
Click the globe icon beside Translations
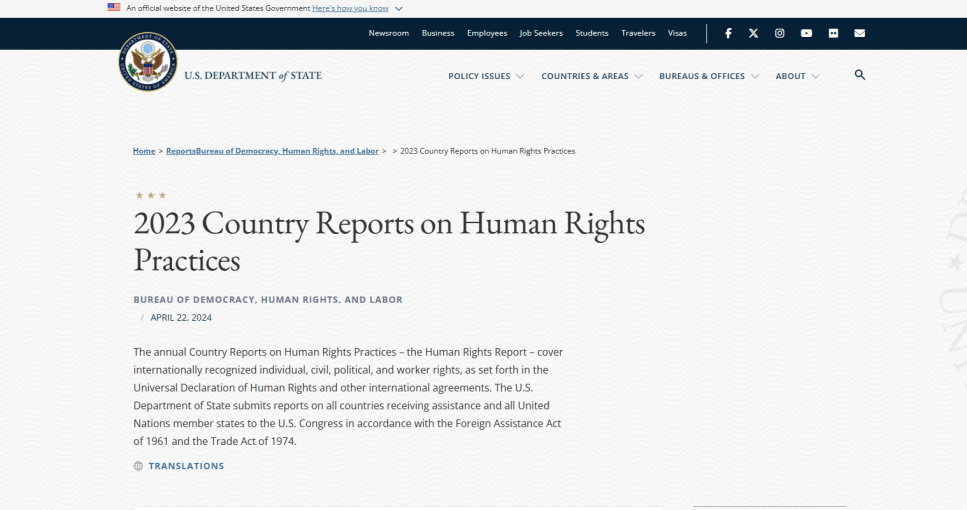[139, 466]
